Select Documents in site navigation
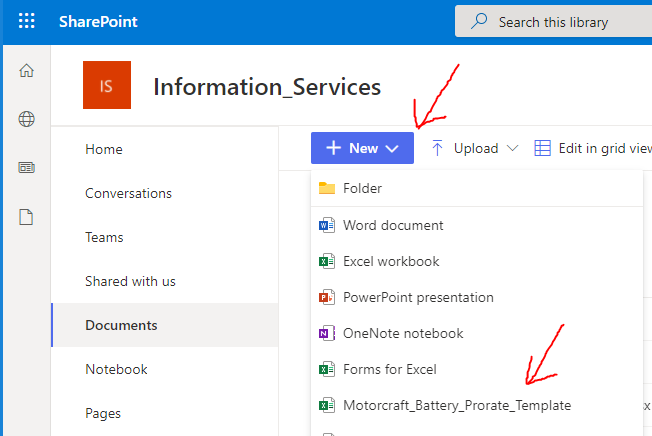Image resolution: width=652 pixels, height=436 pixels. tap(165, 325)
